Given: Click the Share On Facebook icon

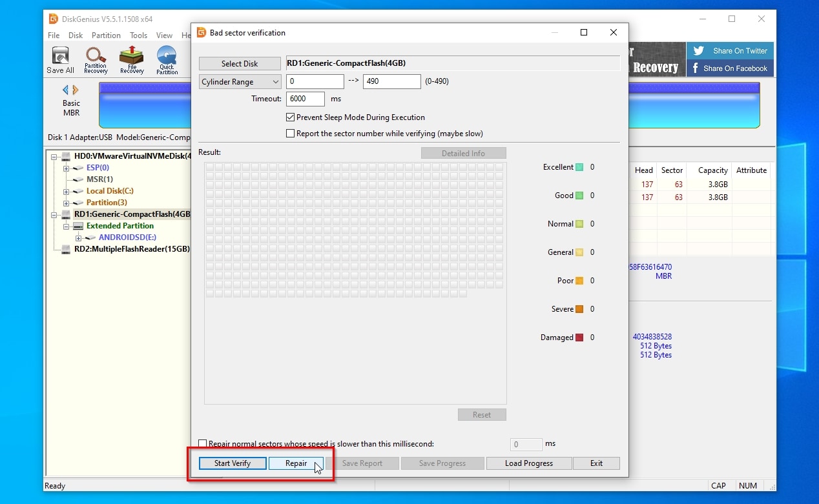Looking at the screenshot, I should click(696, 68).
